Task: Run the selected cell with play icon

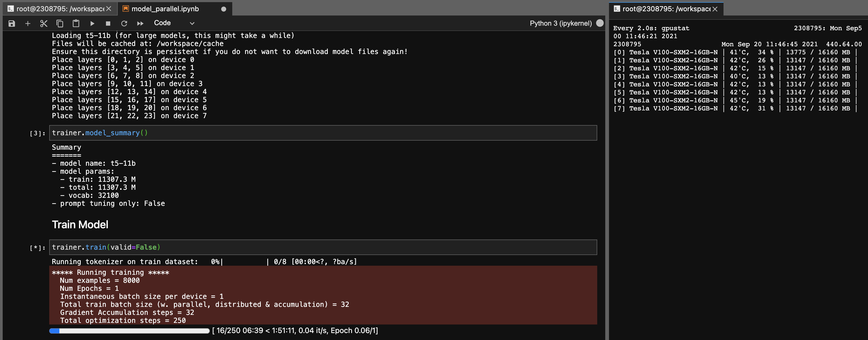Action: pos(92,23)
